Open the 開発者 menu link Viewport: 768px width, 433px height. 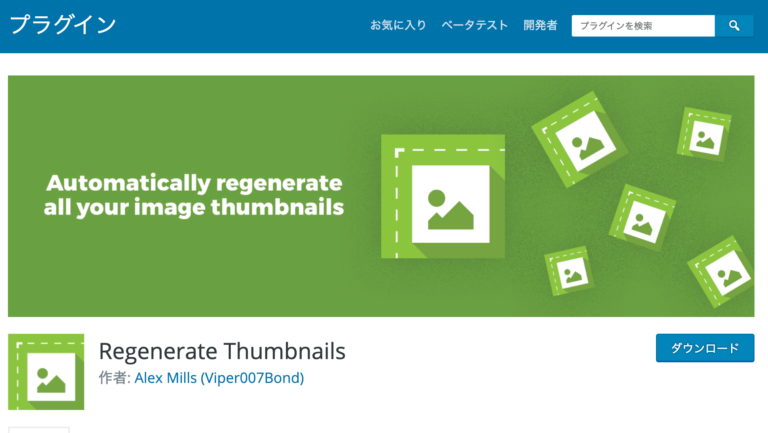pyautogui.click(x=540, y=25)
